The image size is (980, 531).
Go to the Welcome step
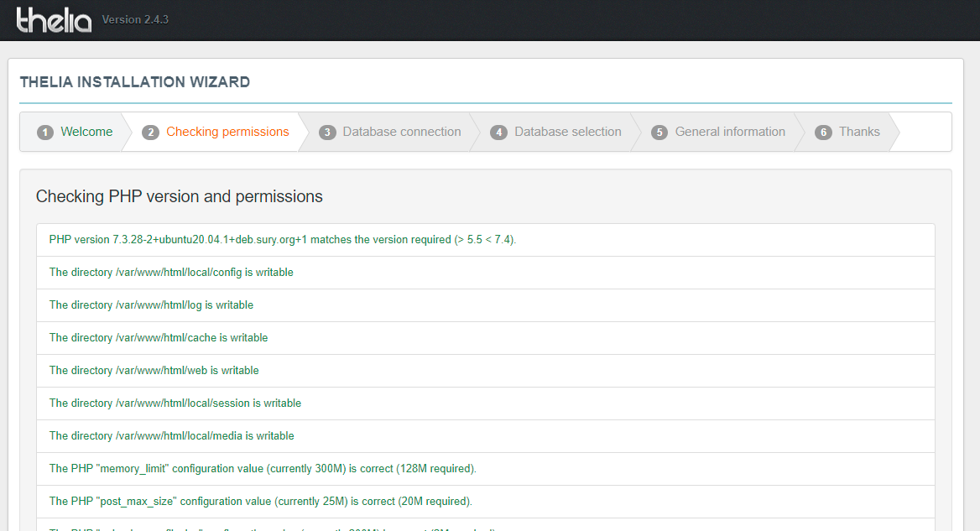[x=86, y=132]
